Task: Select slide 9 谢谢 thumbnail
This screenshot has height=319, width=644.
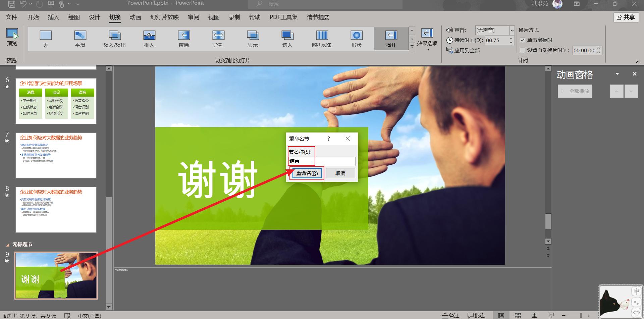Action: 56,275
